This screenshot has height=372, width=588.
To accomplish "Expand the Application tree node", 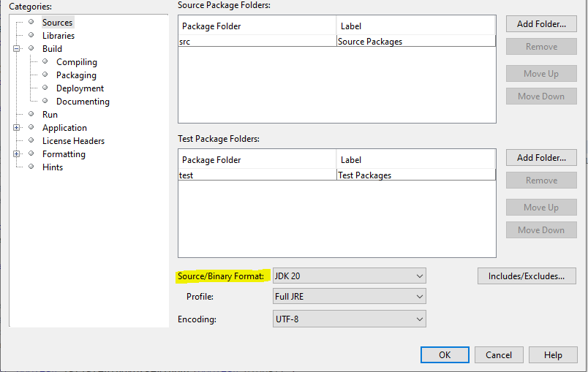I will (17, 128).
